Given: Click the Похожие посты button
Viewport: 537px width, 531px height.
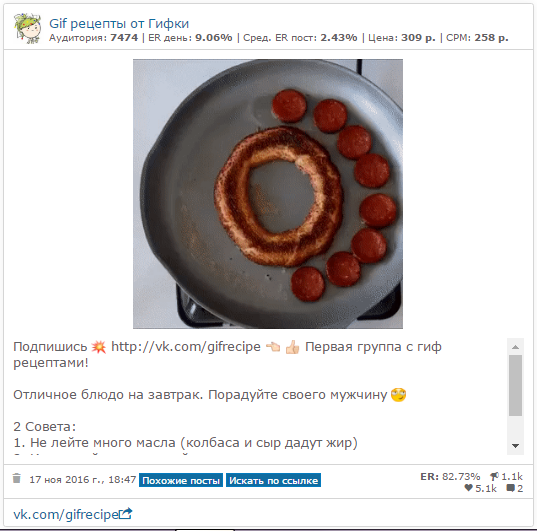Looking at the screenshot, I should 181,480.
